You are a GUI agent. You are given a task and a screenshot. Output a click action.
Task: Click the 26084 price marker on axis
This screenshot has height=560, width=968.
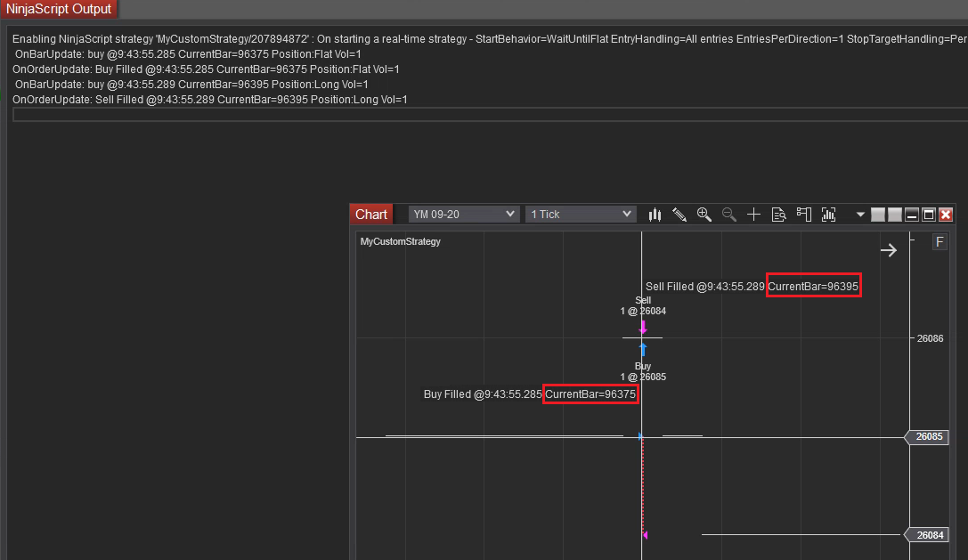(x=927, y=535)
